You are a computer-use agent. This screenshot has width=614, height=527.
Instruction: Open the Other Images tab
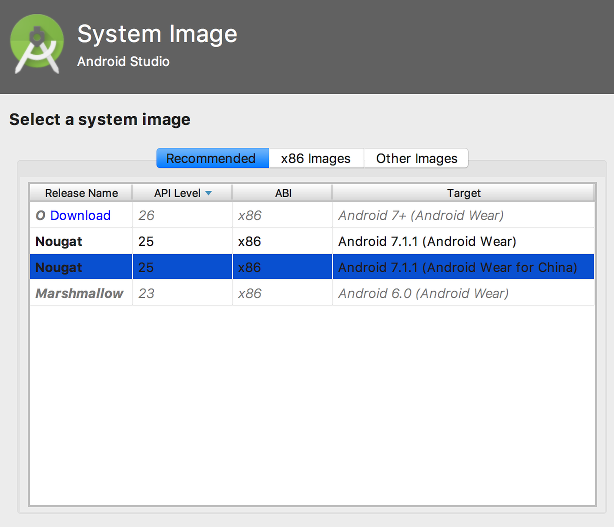click(x=416, y=158)
